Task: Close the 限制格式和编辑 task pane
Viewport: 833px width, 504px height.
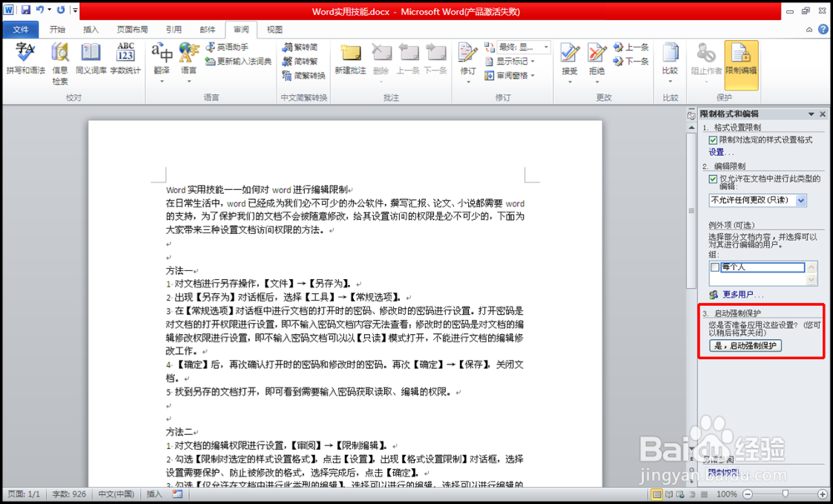Action: 823,114
